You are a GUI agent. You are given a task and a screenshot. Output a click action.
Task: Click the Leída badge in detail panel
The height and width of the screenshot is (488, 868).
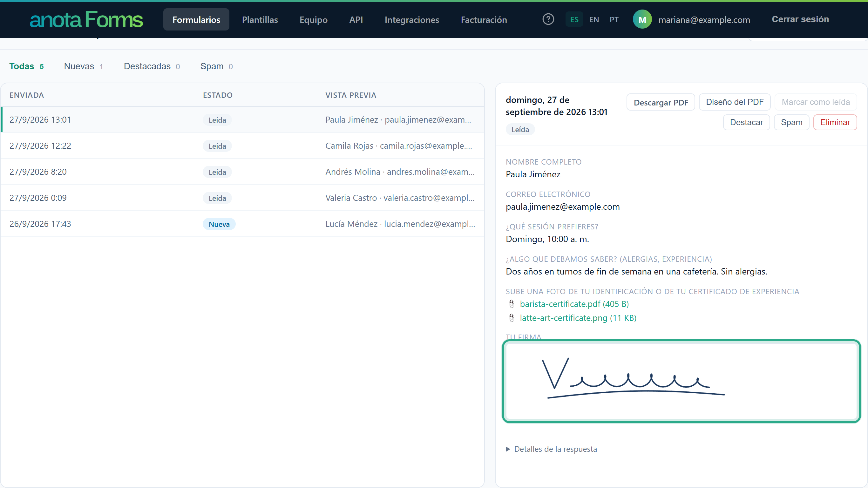520,129
